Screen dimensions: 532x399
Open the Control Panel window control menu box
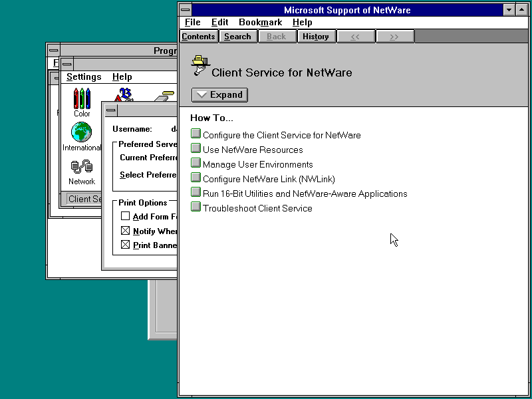tap(67, 64)
